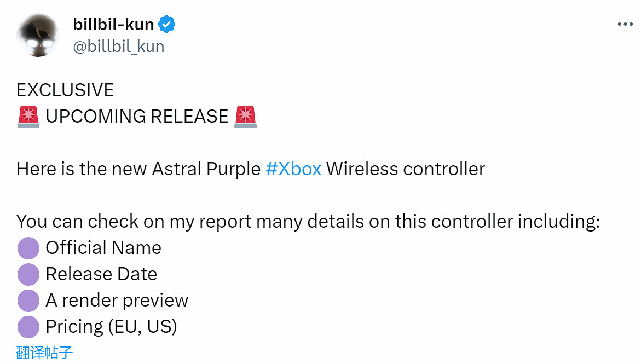Click the first red siren emoji
This screenshot has height=364, width=641.
(x=28, y=116)
